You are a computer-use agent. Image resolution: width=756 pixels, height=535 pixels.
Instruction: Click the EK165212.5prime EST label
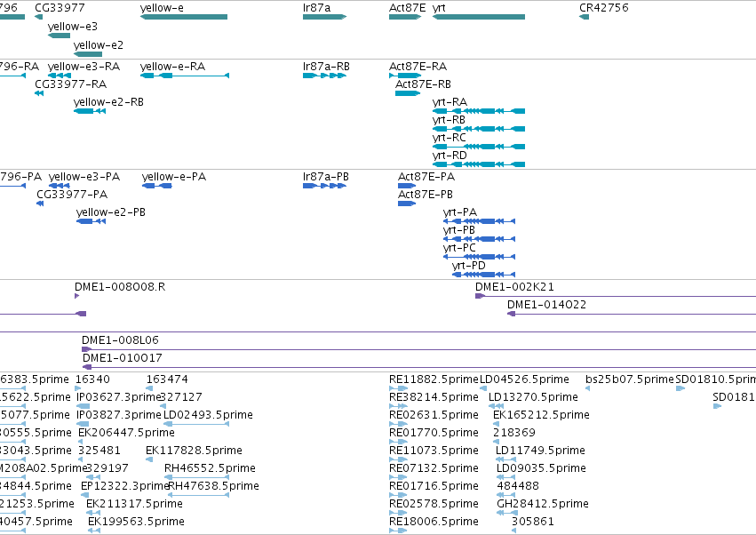pyautogui.click(x=541, y=415)
